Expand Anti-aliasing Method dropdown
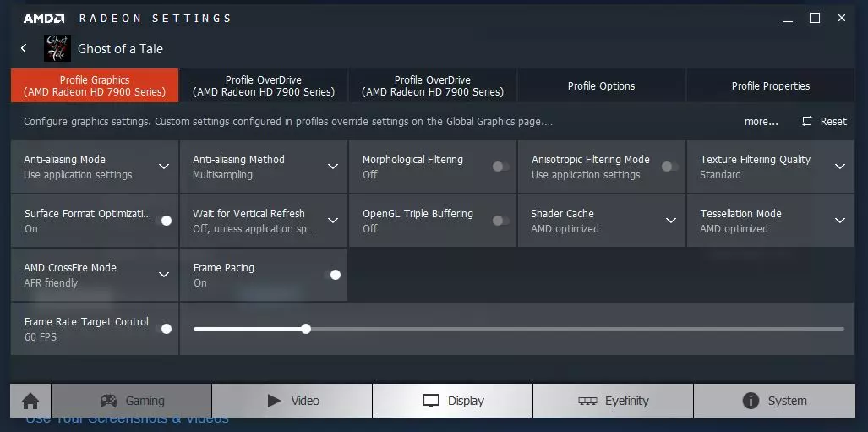 [x=333, y=167]
